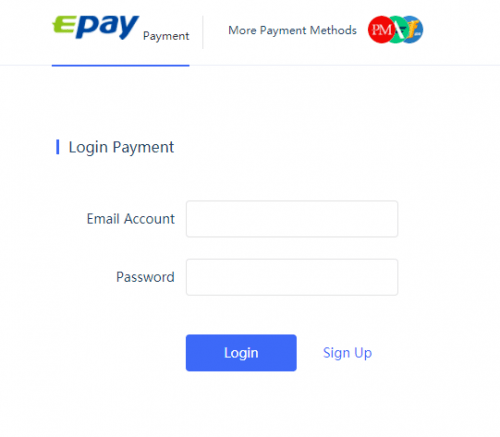Image resolution: width=500 pixels, height=437 pixels.
Task: Click the header's horizontal separator line
Action: coord(345,65)
